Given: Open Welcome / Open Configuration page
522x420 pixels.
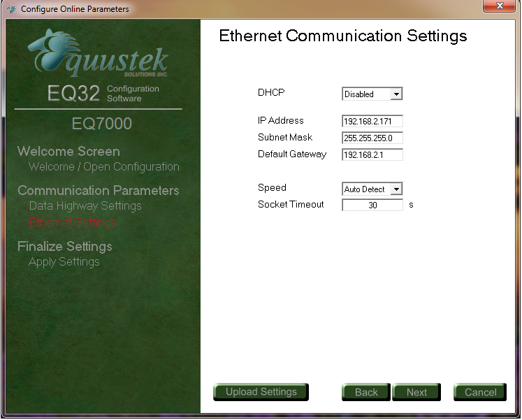Looking at the screenshot, I should [x=103, y=167].
